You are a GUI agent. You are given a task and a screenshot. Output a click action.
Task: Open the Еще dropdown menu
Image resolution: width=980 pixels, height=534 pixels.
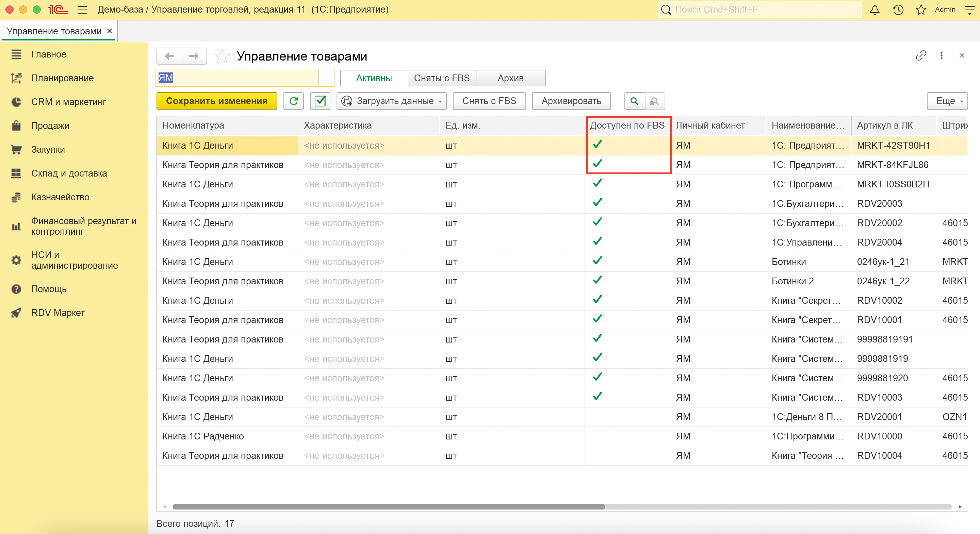947,101
